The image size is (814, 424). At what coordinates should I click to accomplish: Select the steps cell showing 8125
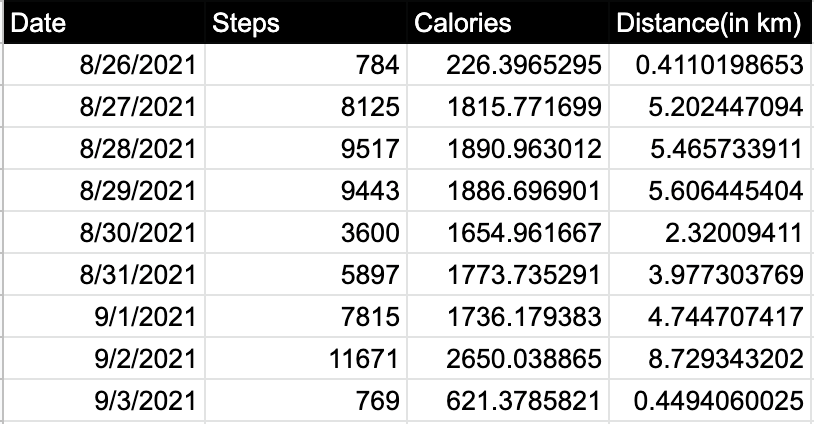pyautogui.click(x=306, y=107)
